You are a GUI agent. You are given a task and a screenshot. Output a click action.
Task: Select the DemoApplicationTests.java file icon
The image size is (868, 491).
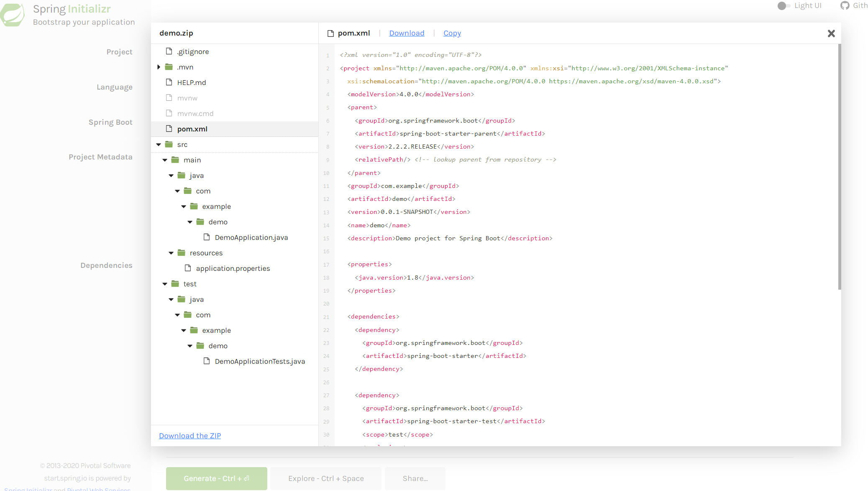coord(206,361)
